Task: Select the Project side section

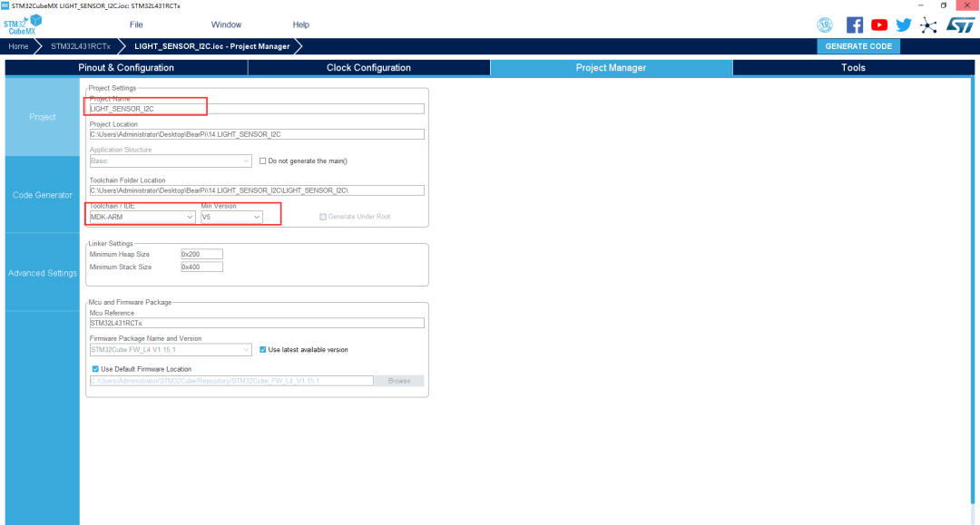Action: [43, 117]
